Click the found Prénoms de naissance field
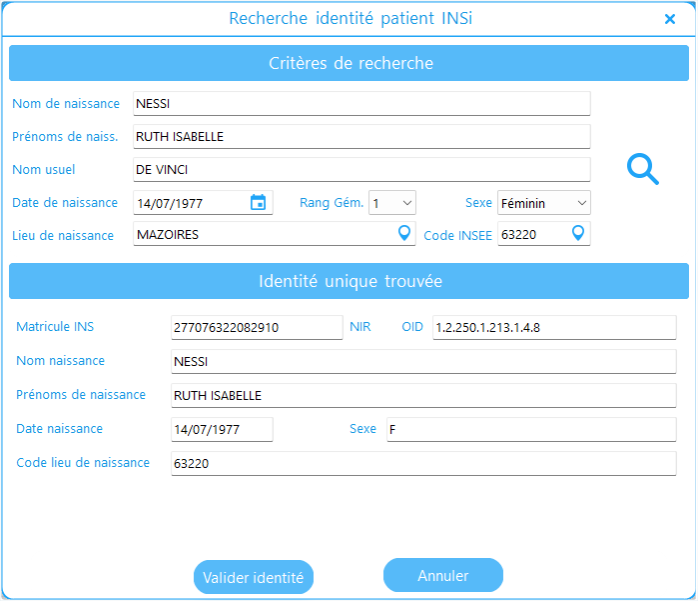Screen dimensions: 698x601 click(423, 396)
